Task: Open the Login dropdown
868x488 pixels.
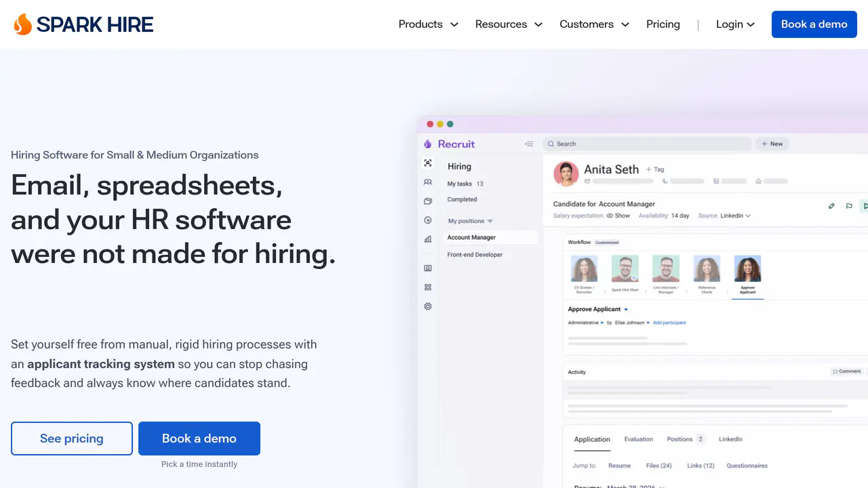Action: pyautogui.click(x=736, y=24)
